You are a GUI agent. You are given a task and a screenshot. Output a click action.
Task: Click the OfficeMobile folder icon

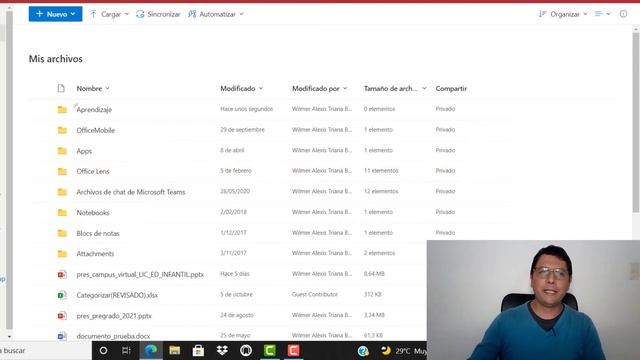pyautogui.click(x=62, y=130)
